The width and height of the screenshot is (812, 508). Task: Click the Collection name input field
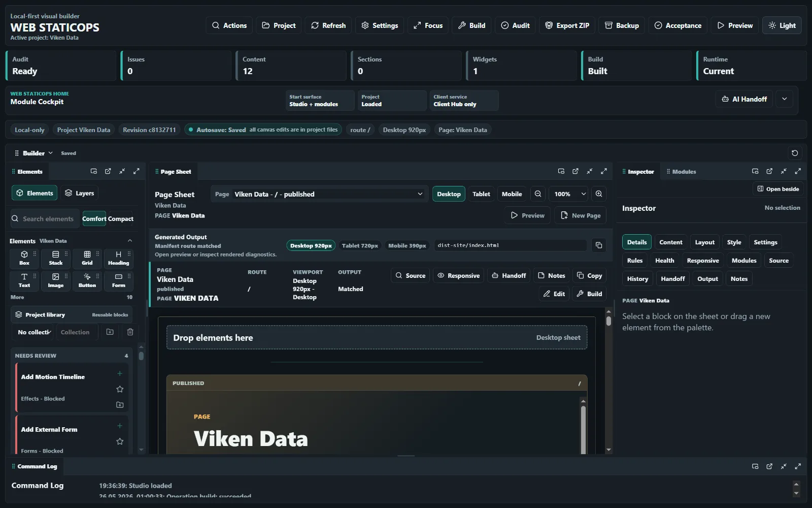[x=77, y=332]
